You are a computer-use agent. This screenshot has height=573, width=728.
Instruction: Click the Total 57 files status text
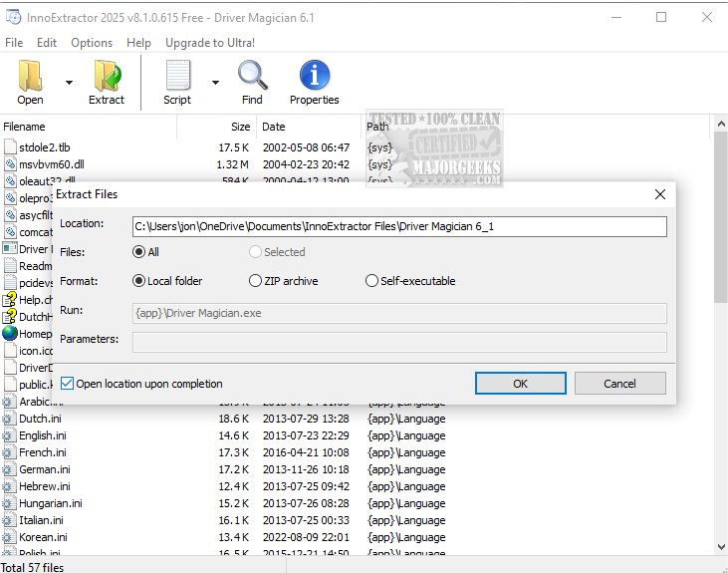point(33,567)
